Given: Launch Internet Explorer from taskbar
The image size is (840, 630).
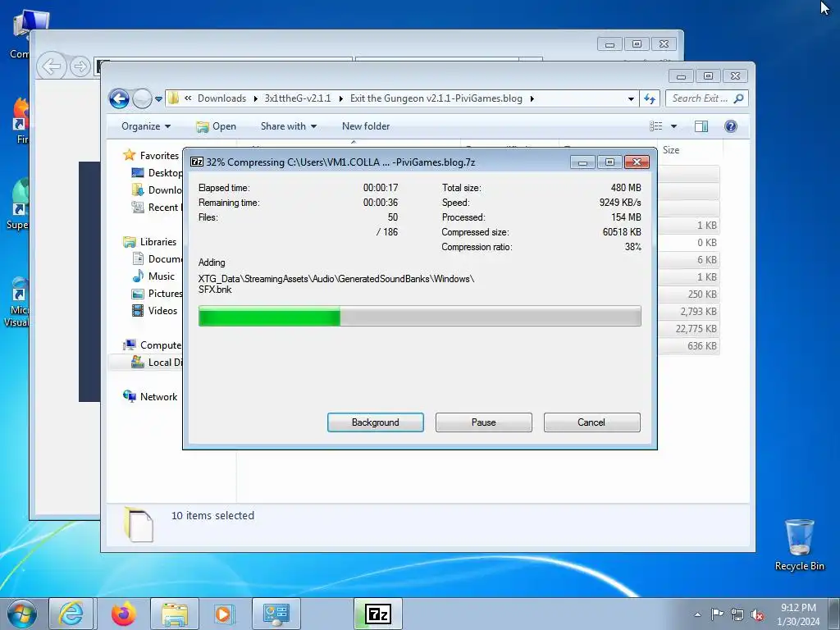Looking at the screenshot, I should [71, 614].
